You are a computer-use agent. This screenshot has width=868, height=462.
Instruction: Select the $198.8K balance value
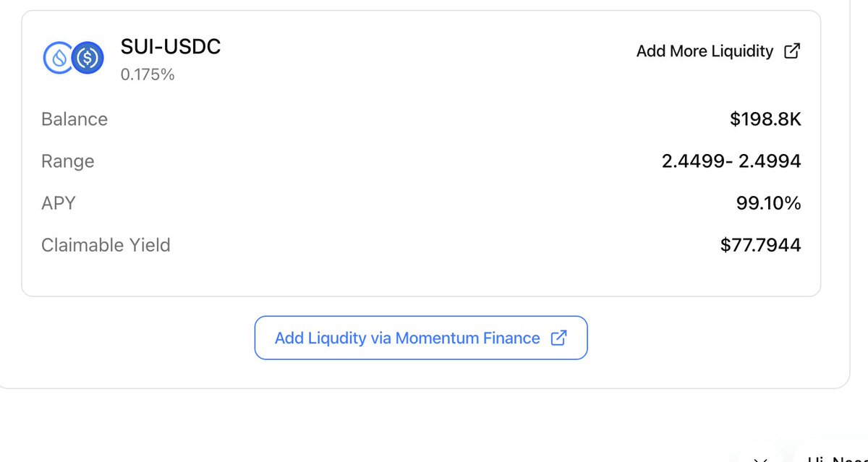pyautogui.click(x=765, y=119)
